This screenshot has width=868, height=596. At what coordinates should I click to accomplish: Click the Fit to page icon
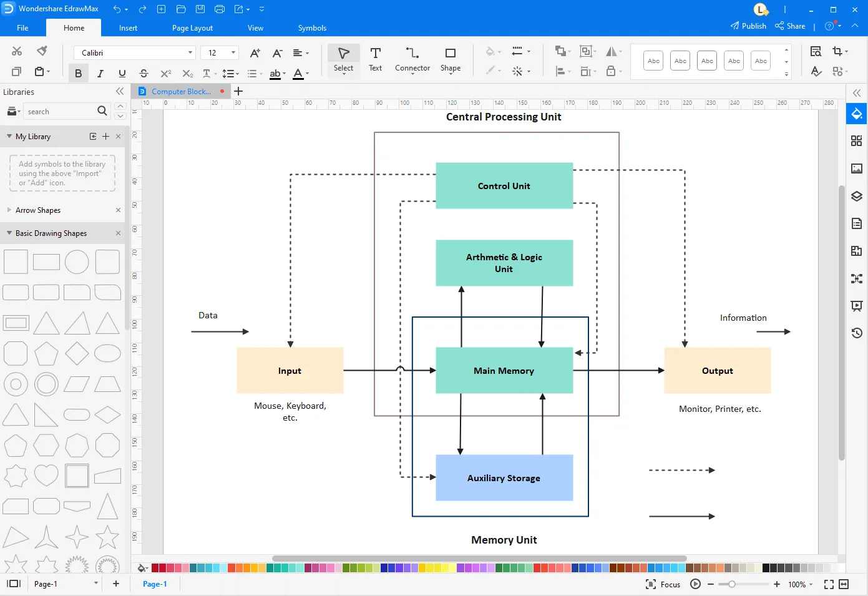(829, 584)
